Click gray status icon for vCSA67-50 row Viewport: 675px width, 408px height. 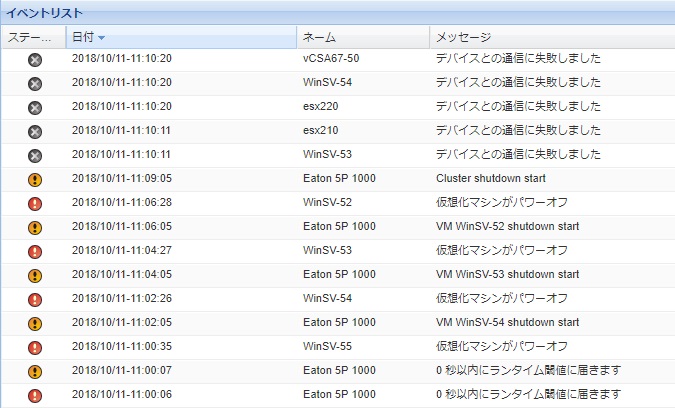35,60
